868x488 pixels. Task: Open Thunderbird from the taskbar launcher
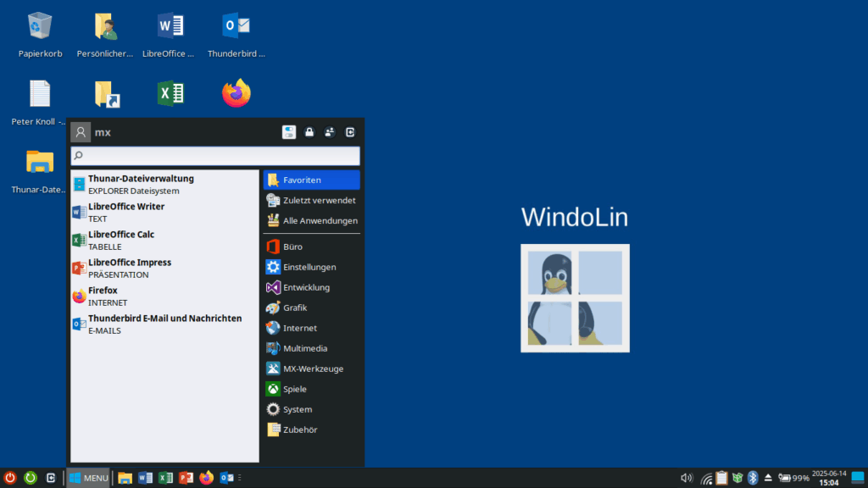[227, 478]
